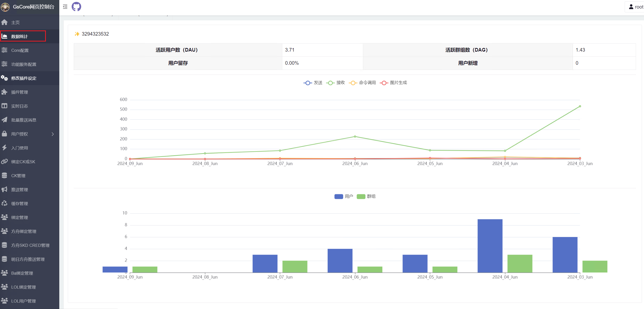
Task: Go to 绑定CK或SK link
Action: tap(30, 162)
